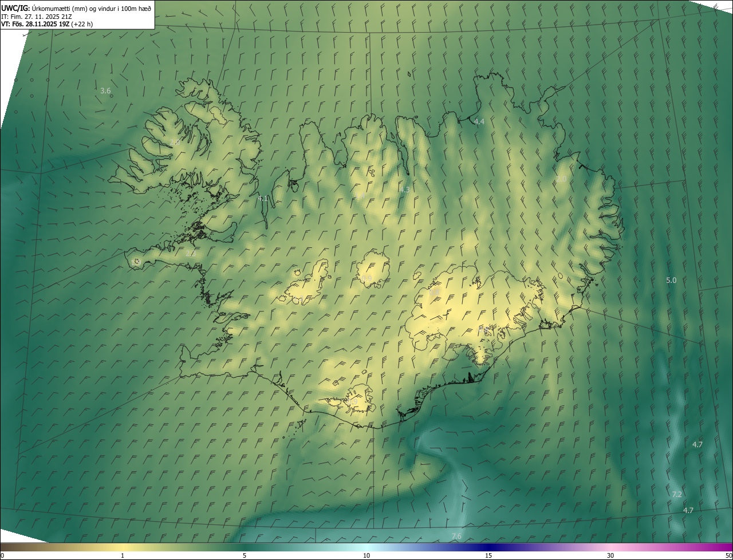Click the 5.0 value label off the east coast
This screenshot has height=560, width=733.
671,281
